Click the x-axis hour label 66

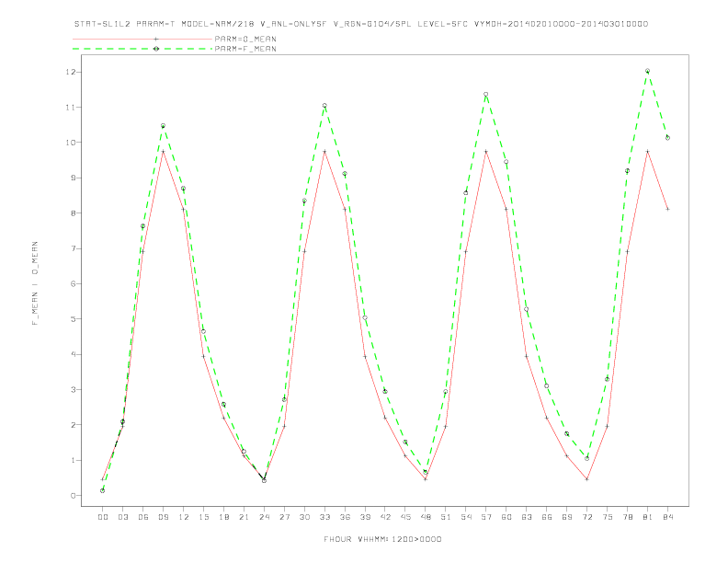click(x=547, y=517)
